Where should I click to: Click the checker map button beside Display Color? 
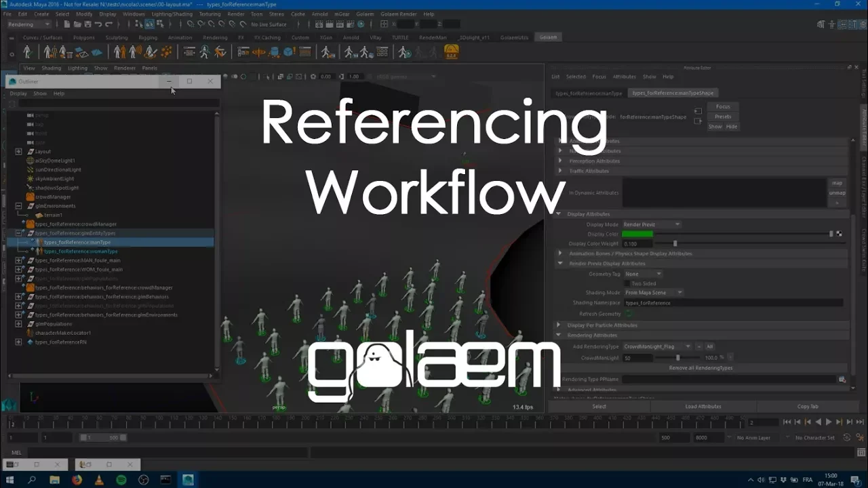click(x=840, y=234)
